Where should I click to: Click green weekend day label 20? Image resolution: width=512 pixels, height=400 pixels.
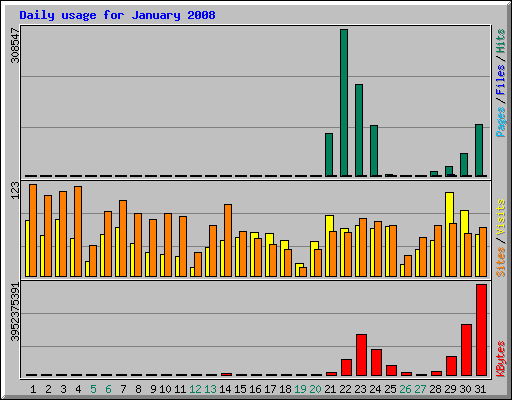[x=315, y=389]
